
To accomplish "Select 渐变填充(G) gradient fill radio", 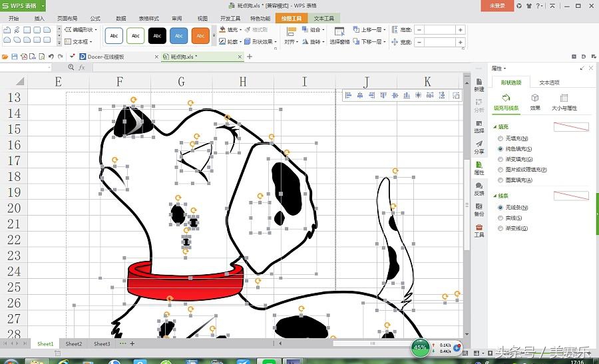I will (x=500, y=159).
